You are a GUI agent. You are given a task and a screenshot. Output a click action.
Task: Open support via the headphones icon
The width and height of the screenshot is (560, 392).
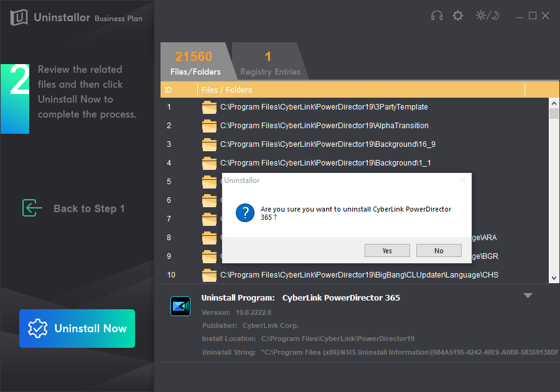pyautogui.click(x=437, y=16)
